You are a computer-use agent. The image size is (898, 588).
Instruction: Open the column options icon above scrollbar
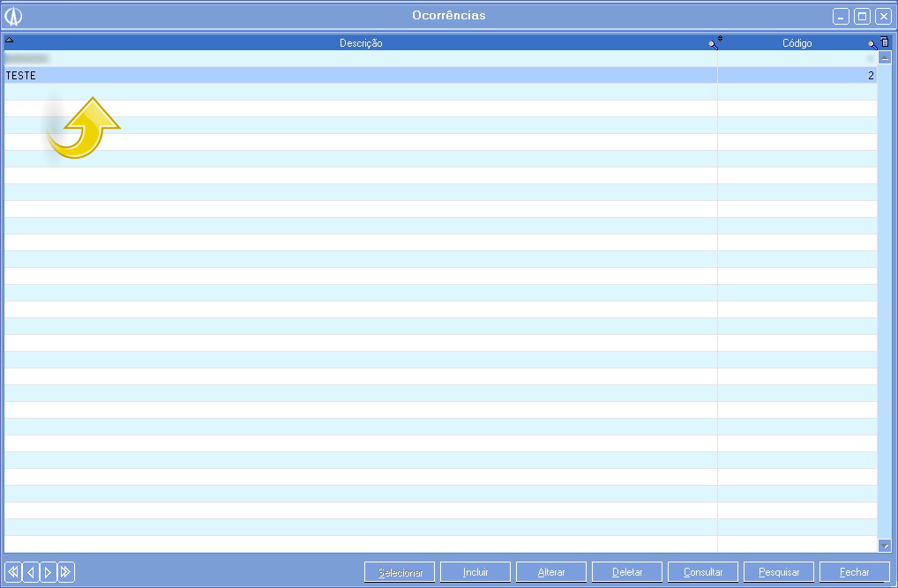pyautogui.click(x=885, y=41)
